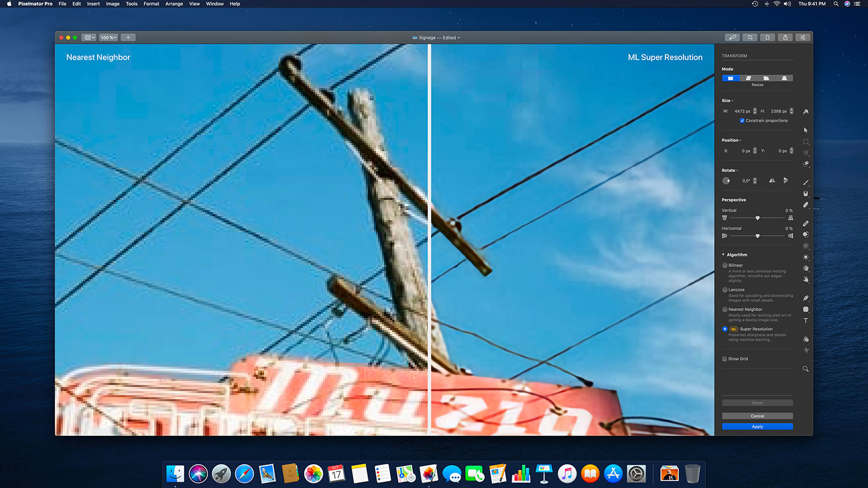The height and width of the screenshot is (488, 868).
Task: Select the ML Super Resolution algorithm
Action: pos(725,329)
